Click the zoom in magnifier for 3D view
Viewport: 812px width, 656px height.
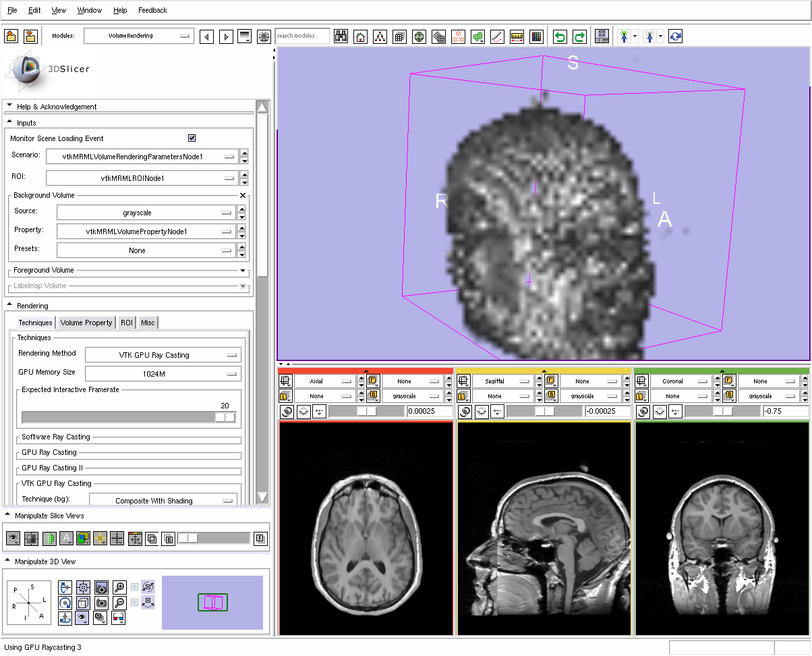pos(119,587)
